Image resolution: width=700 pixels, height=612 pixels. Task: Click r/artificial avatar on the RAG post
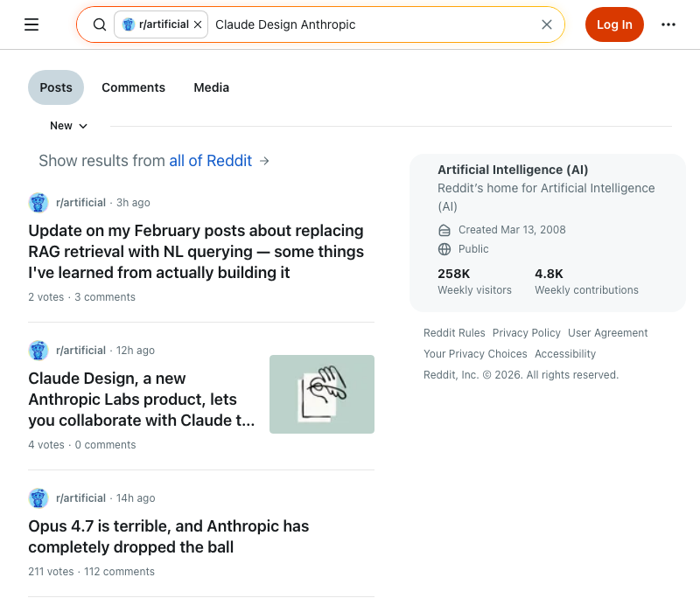coord(38,203)
